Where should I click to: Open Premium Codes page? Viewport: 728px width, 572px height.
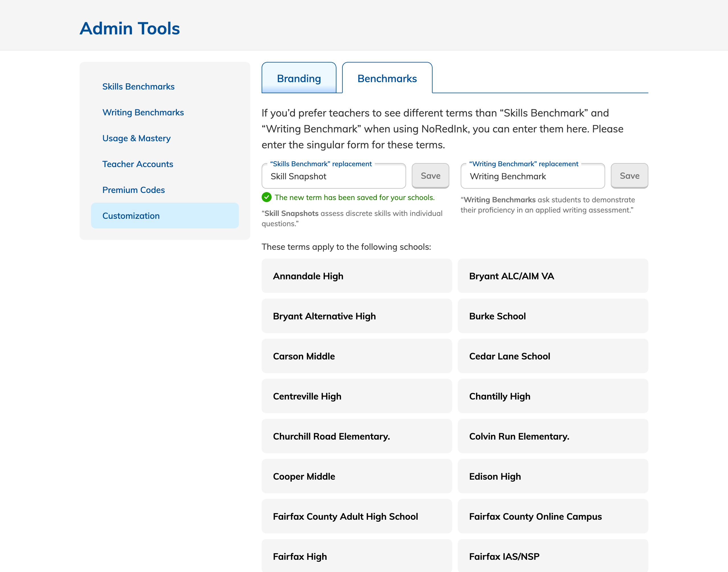pos(133,190)
